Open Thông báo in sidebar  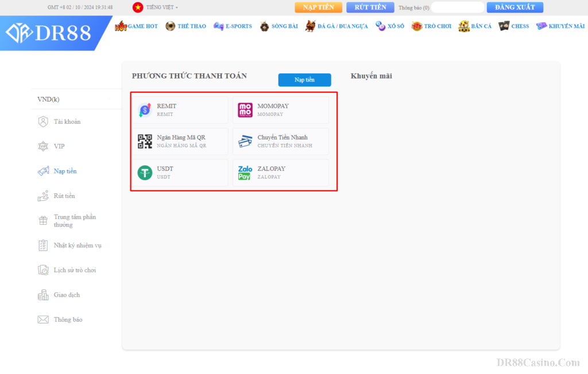tap(68, 320)
